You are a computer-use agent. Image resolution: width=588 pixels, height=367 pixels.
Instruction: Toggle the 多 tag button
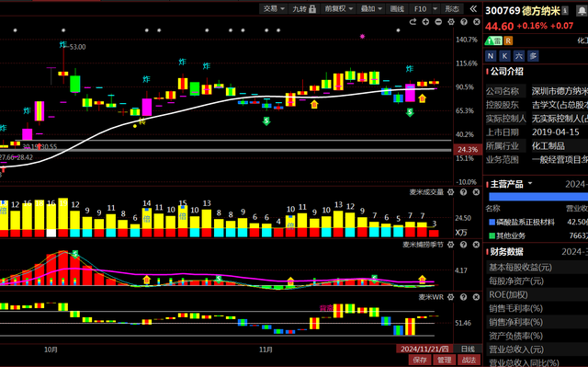[x=533, y=56]
